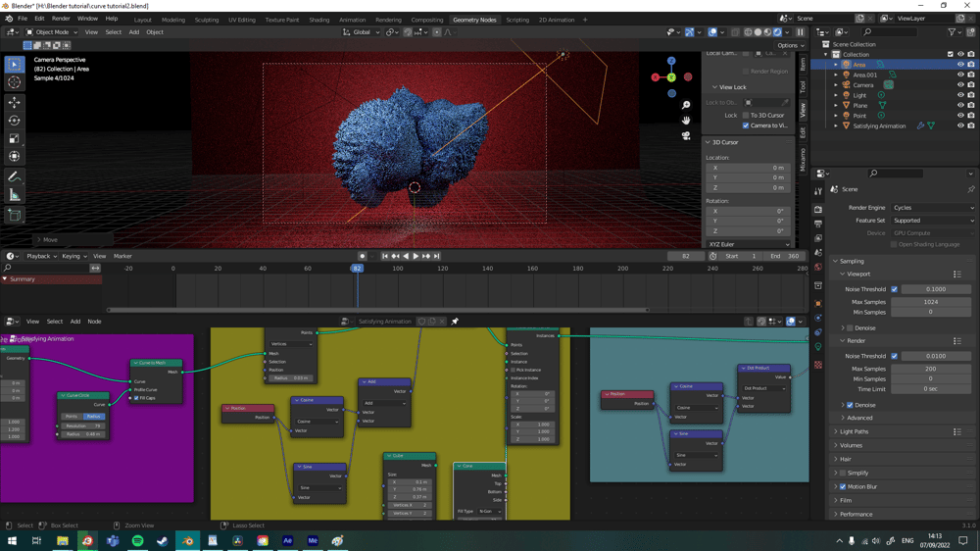Expand the Performance panel
The width and height of the screenshot is (980, 551).
tap(856, 514)
